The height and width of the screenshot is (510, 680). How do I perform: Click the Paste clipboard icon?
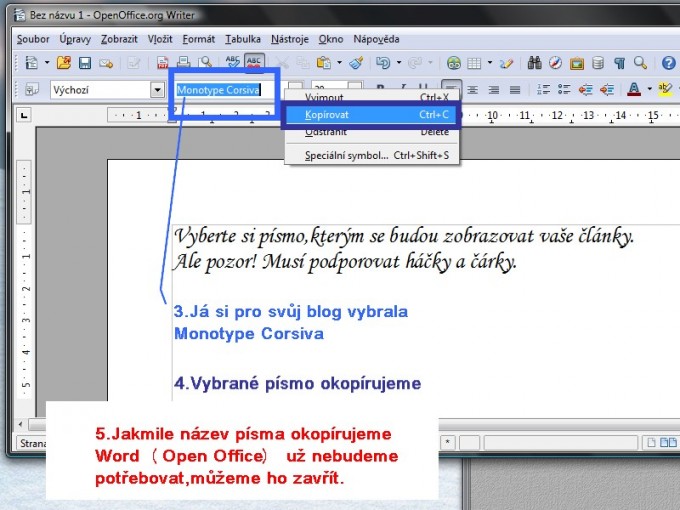[x=324, y=63]
